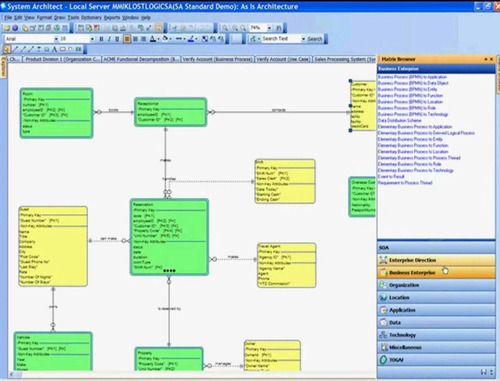Click the Miscellaneous category icon
Image resolution: width=500 pixels, height=381 pixels.
pyautogui.click(x=383, y=347)
